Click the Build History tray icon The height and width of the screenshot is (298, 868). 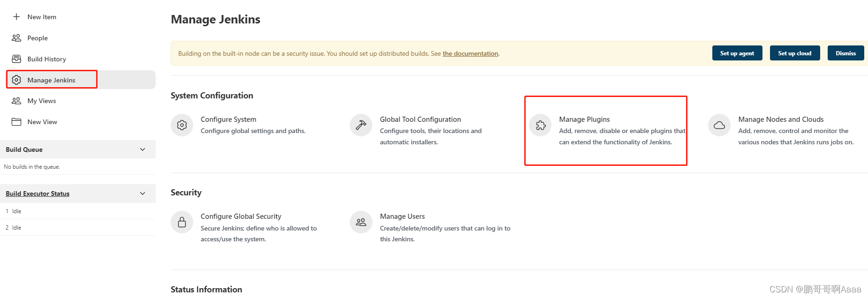click(x=16, y=59)
